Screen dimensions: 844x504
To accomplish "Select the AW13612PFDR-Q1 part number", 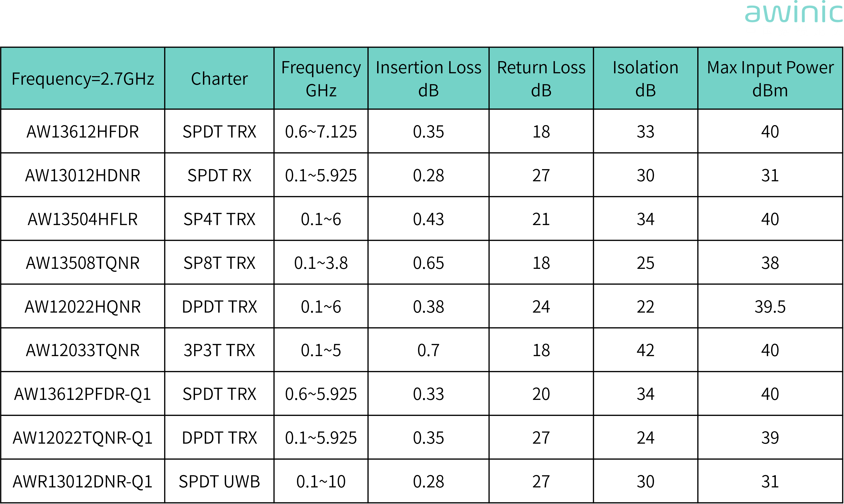I will (83, 394).
